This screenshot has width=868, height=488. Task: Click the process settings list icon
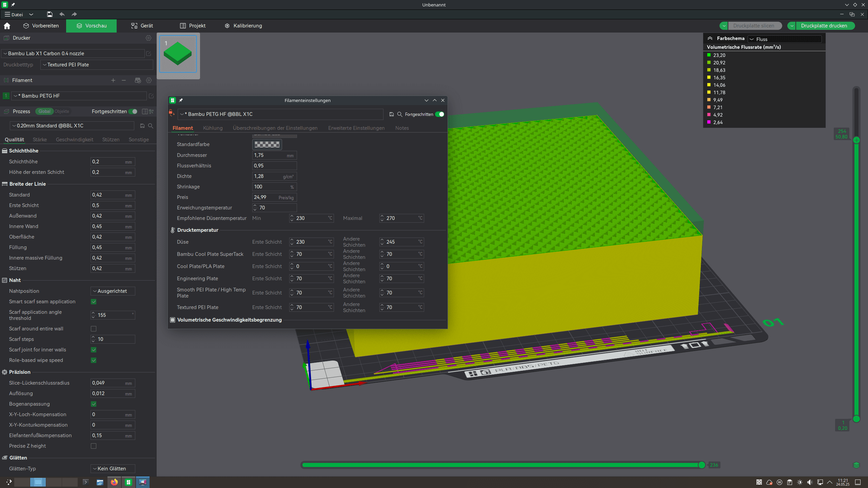(x=145, y=111)
